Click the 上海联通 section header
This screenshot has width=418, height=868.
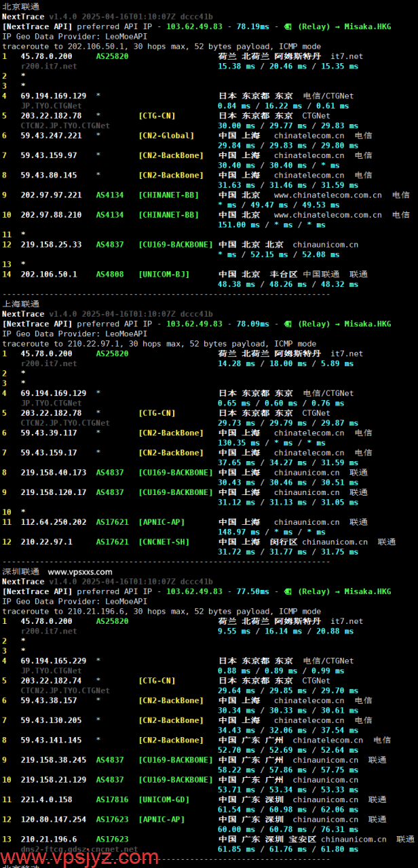click(21, 304)
